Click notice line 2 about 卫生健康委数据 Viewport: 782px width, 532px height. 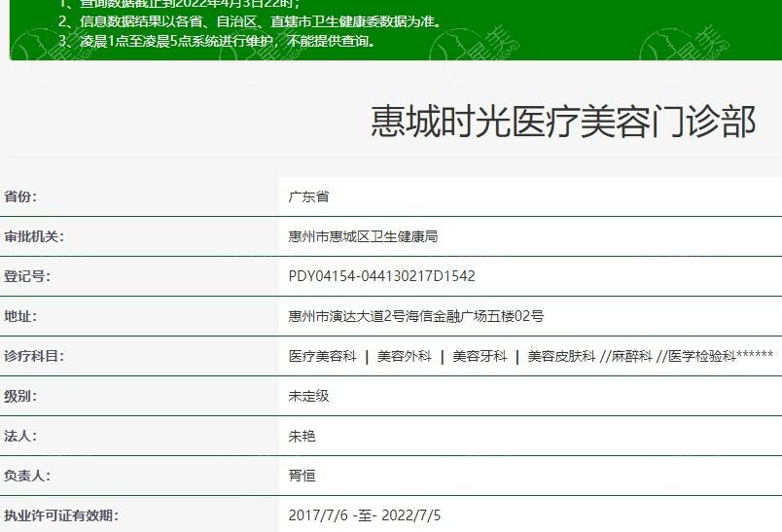click(250, 21)
